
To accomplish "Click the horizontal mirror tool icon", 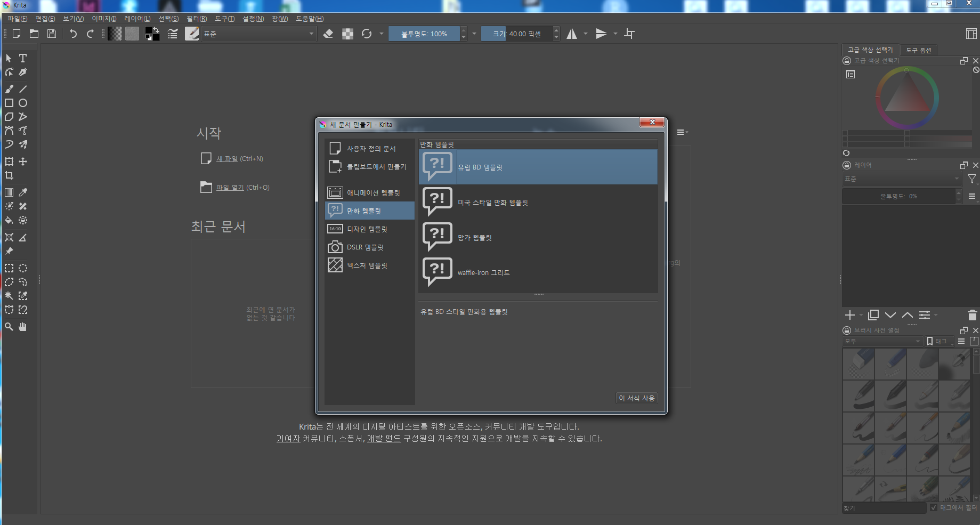I will click(x=572, y=34).
